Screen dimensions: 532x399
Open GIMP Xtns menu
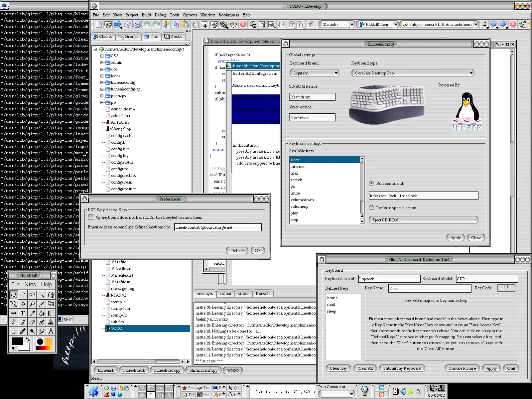coord(30,285)
